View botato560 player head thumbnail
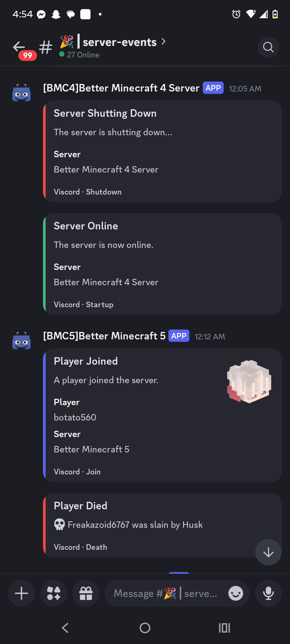 249,382
